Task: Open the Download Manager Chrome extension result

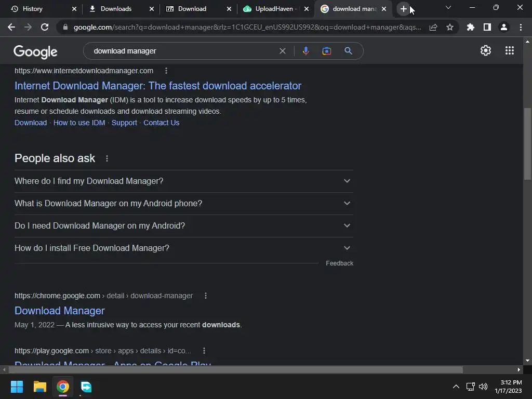Action: (x=59, y=311)
